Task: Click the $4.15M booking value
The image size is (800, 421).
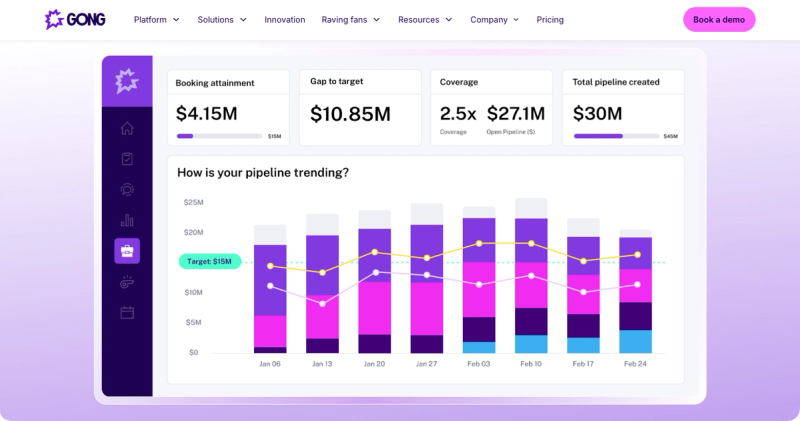Action: (x=207, y=113)
